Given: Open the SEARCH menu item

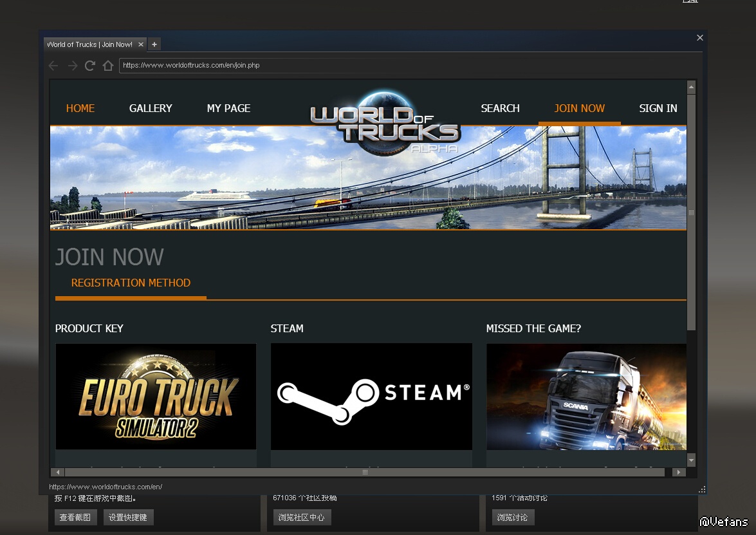Looking at the screenshot, I should point(500,108).
